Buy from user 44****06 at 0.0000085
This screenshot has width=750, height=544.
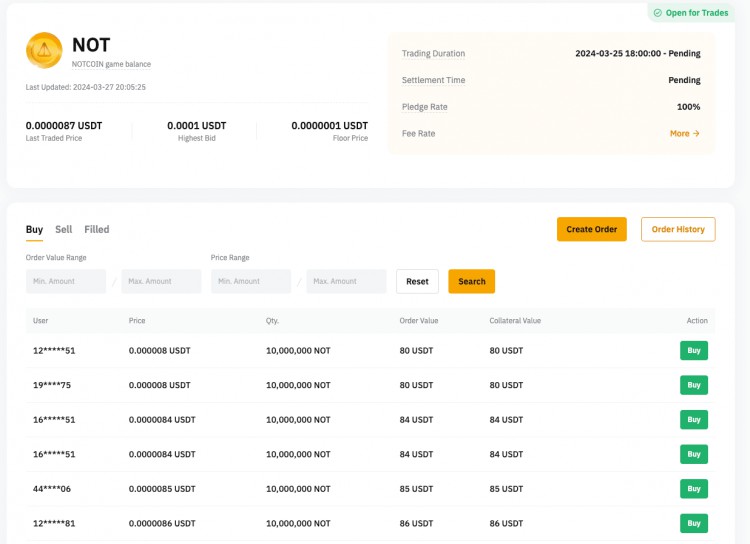[694, 488]
